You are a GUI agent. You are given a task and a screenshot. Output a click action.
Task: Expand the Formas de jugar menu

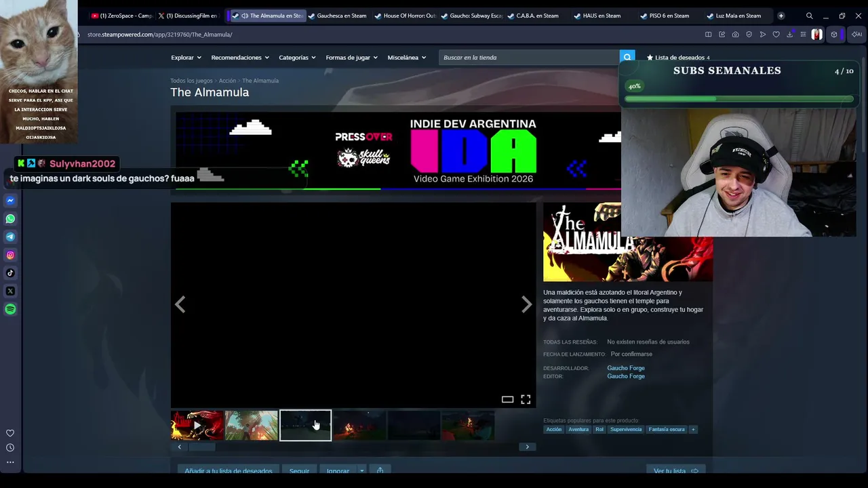tap(351, 58)
